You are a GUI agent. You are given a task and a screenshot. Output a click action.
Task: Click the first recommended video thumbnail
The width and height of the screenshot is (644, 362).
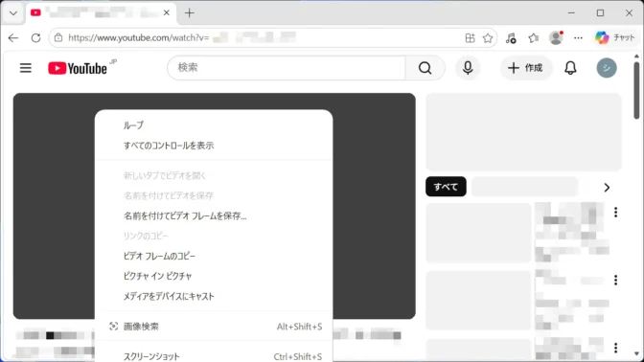[x=478, y=233]
